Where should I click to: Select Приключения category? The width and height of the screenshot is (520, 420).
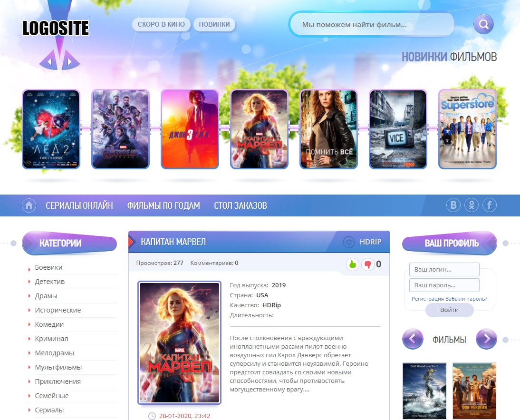click(58, 381)
